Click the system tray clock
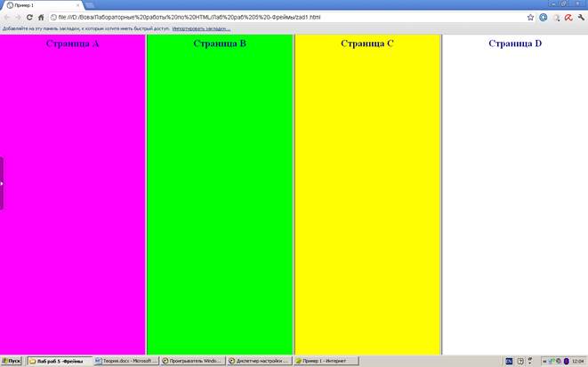 [x=578, y=361]
